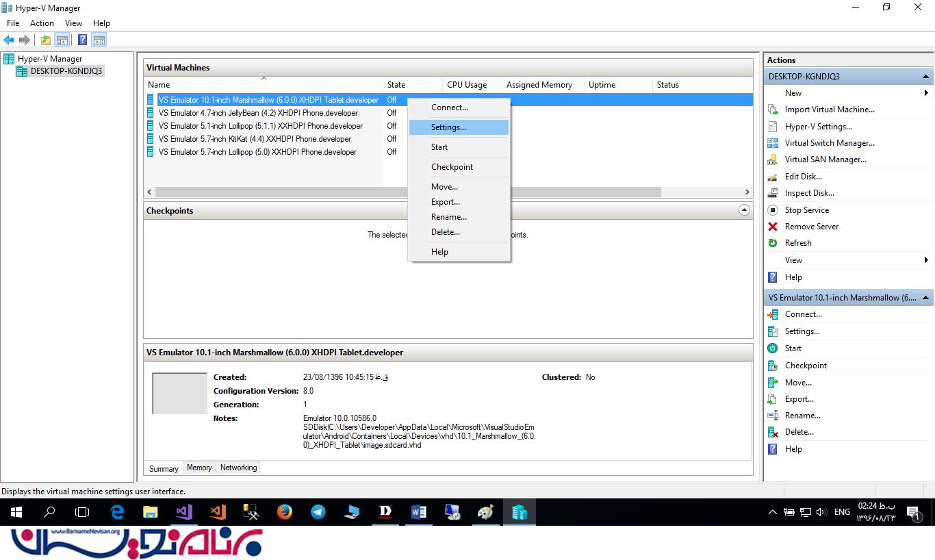Viewport: 935px width, 560px height.
Task: Select the 4.7-inch JellyBean emulator row
Action: coord(258,113)
